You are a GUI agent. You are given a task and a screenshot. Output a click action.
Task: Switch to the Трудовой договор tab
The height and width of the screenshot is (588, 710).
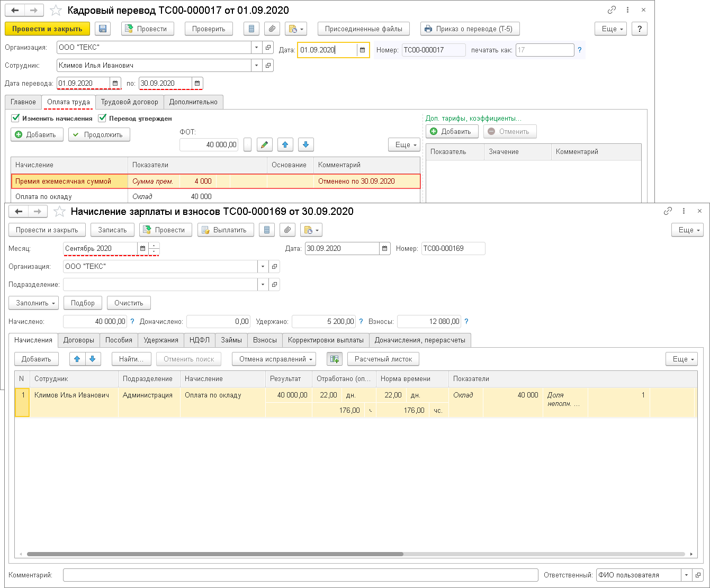coord(129,102)
